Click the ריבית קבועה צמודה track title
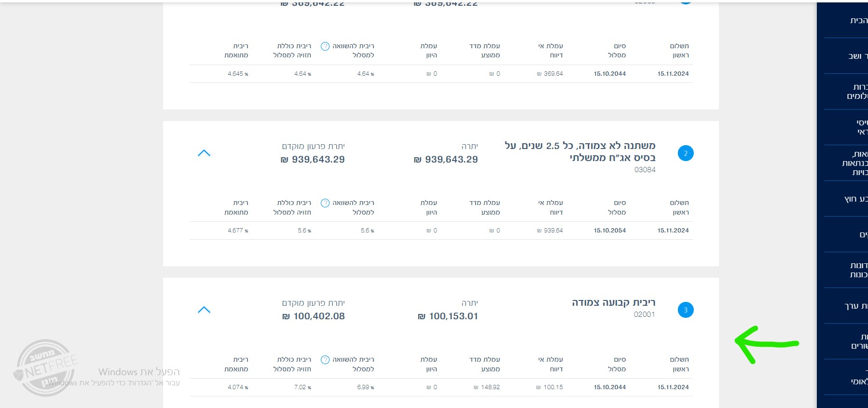 tap(613, 302)
